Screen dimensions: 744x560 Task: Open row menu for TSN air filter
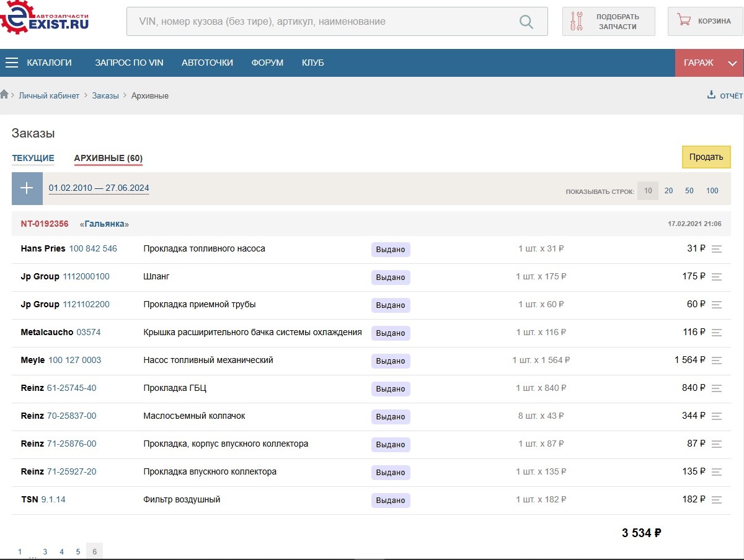click(x=717, y=500)
